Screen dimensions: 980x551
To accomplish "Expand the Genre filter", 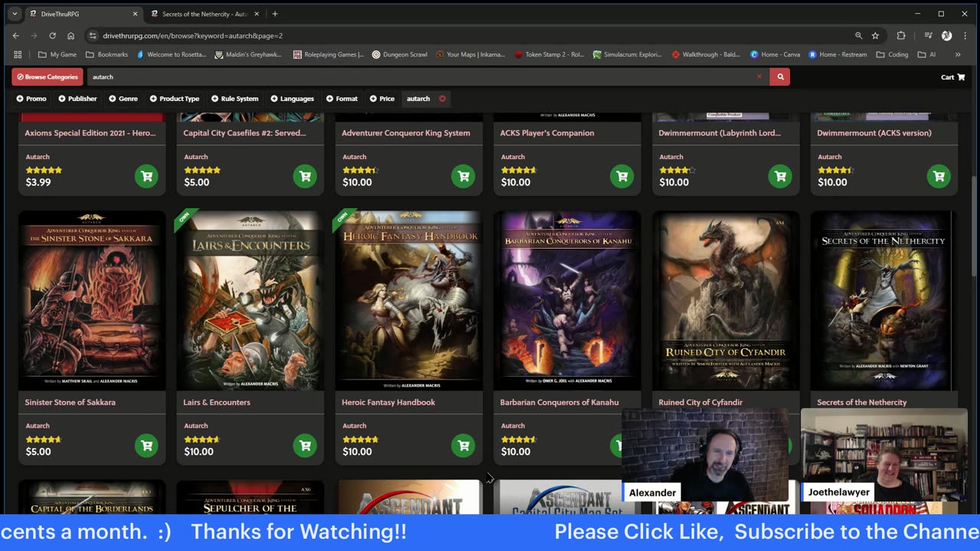I will tap(123, 99).
